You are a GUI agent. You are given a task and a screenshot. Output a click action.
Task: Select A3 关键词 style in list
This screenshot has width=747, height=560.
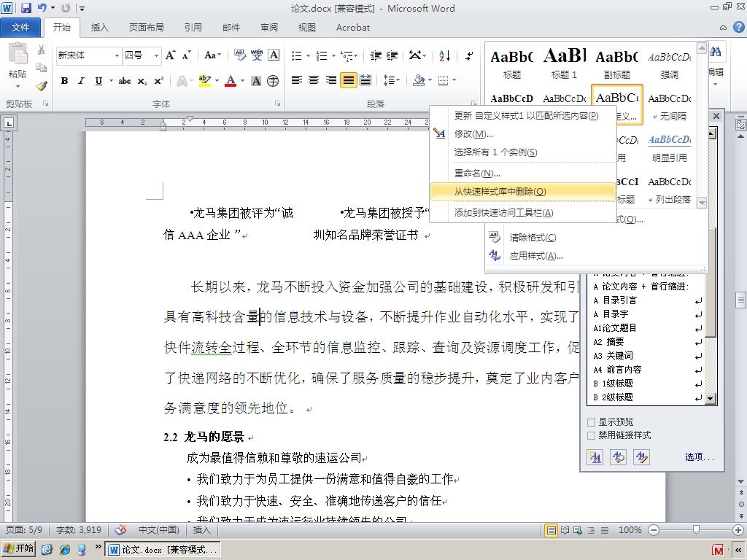(x=647, y=356)
